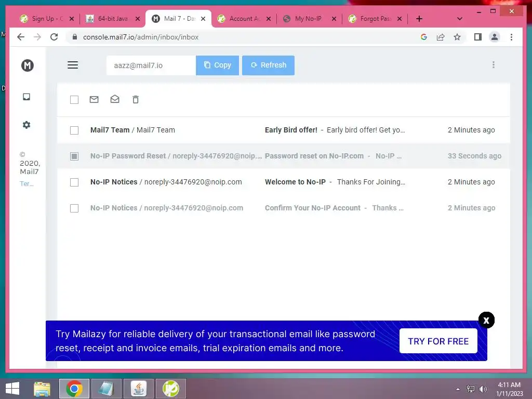This screenshot has width=532, height=399.
Task: Open Mail7 three-dot options menu
Action: coord(494,65)
